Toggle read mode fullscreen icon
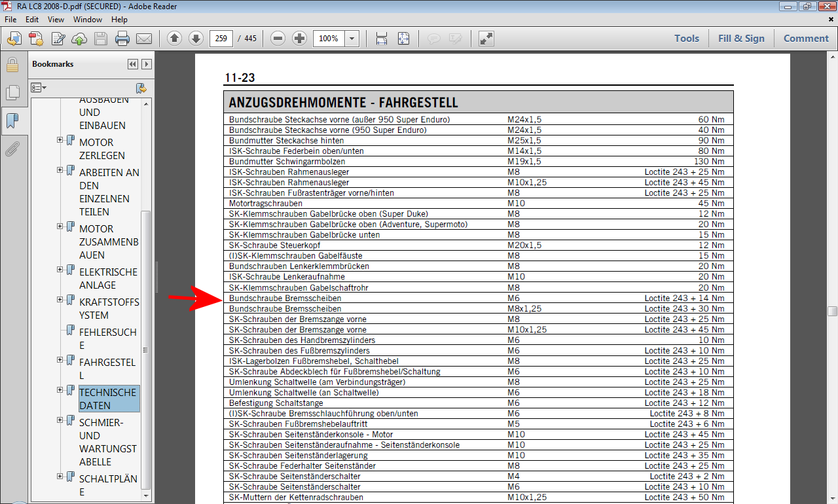Viewport: 838px width, 504px height. tap(486, 39)
